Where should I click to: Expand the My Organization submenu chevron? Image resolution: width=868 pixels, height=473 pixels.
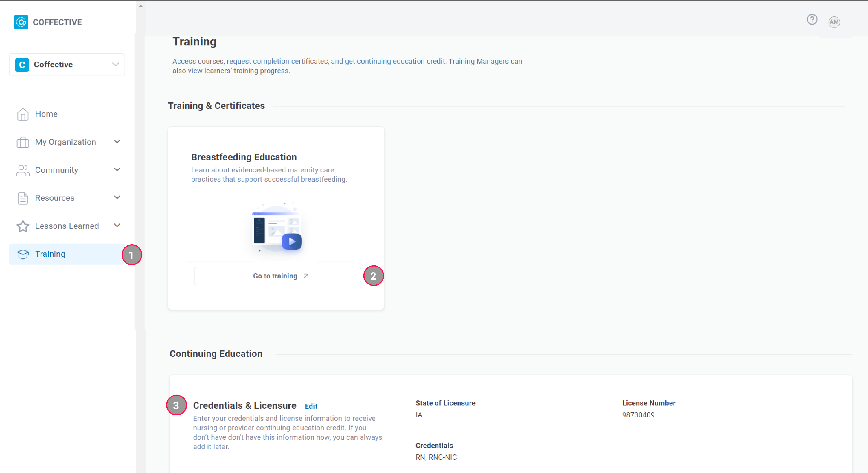pos(117,142)
